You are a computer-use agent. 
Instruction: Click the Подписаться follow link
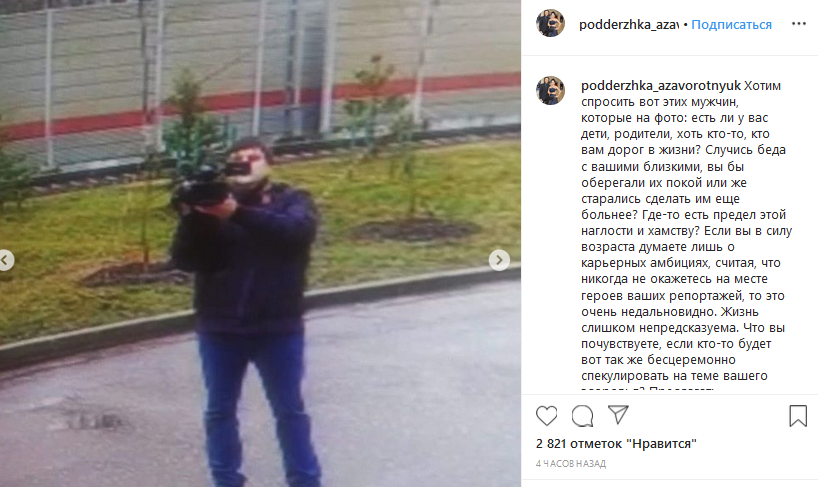coord(731,25)
